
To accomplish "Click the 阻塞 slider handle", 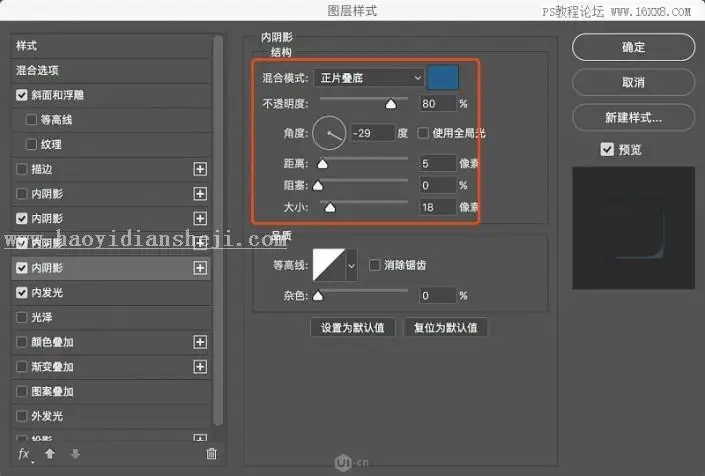I will tap(317, 185).
